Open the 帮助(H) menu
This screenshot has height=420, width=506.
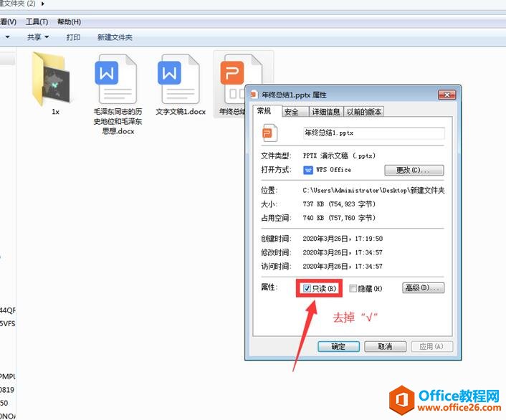pyautogui.click(x=69, y=22)
